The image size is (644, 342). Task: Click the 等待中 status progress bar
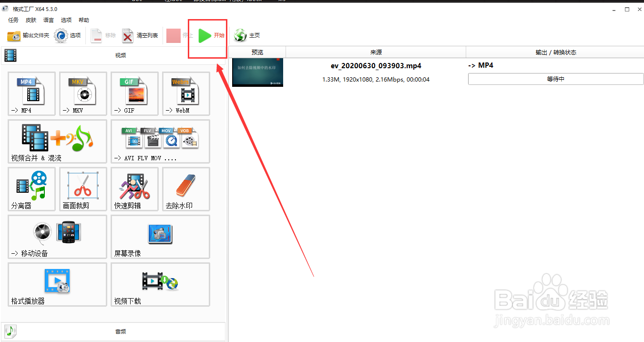tap(556, 79)
